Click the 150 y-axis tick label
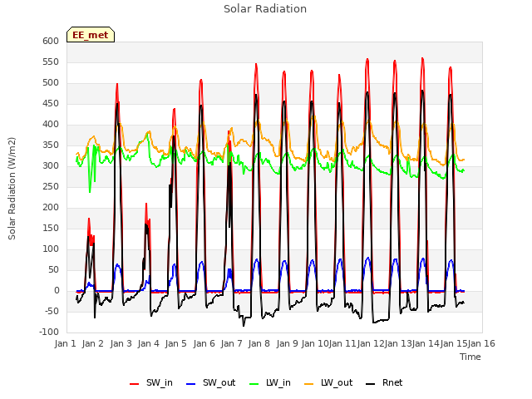This screenshot has height=399, width=532. click(x=51, y=228)
